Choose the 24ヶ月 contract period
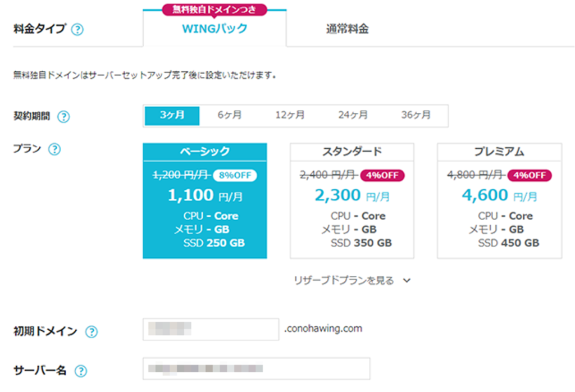This screenshot has height=392, width=575. 353,115
